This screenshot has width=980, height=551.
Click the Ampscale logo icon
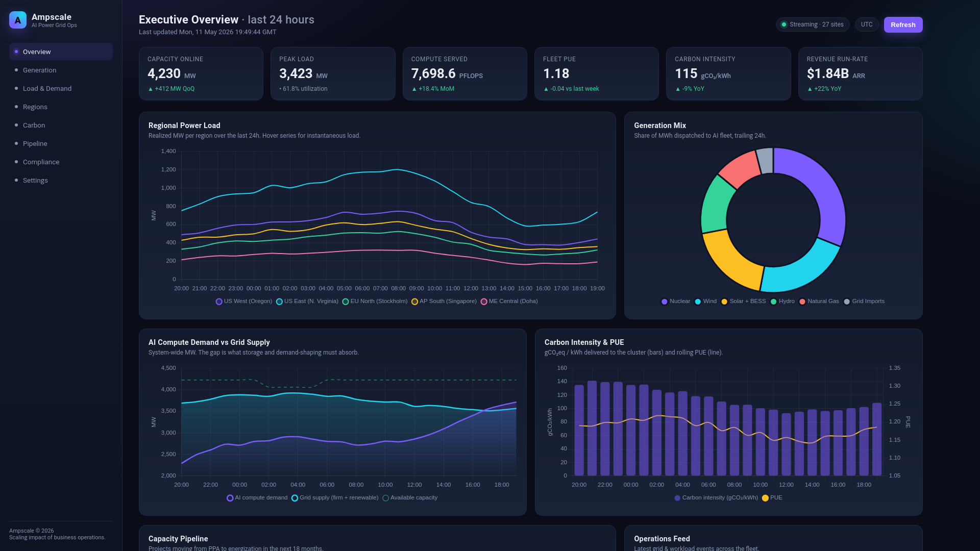tap(18, 20)
